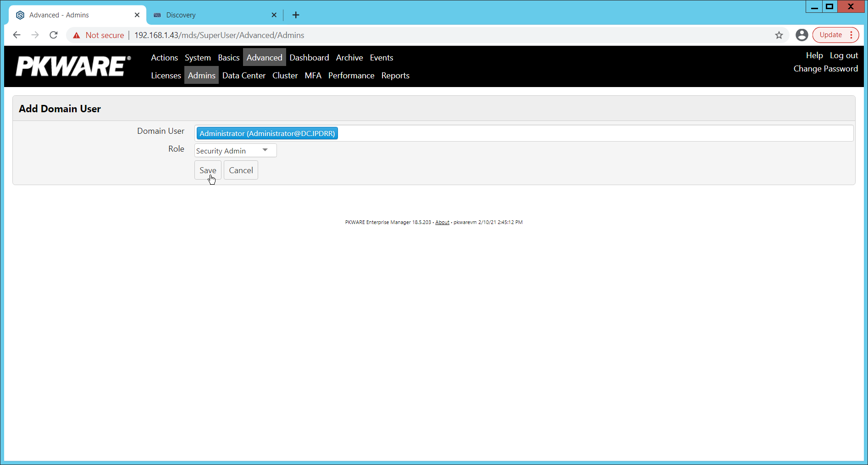This screenshot has height=465, width=868.
Task: Go to the MFA settings
Action: coord(313,75)
